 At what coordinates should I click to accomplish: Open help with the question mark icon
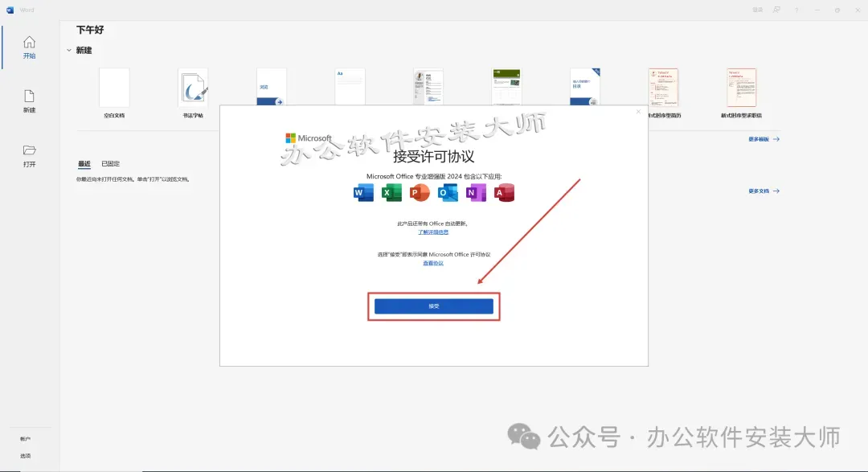pos(796,10)
